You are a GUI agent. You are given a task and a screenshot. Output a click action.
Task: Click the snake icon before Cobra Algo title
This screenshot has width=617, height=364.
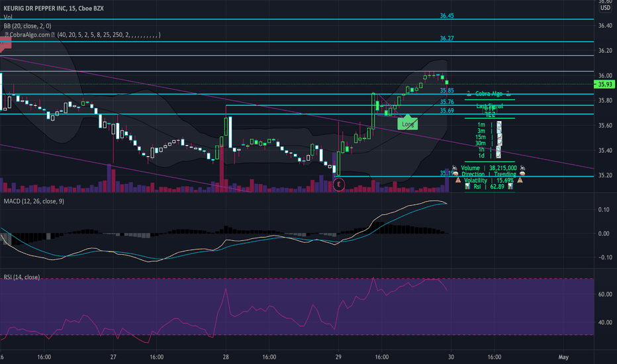(x=469, y=94)
